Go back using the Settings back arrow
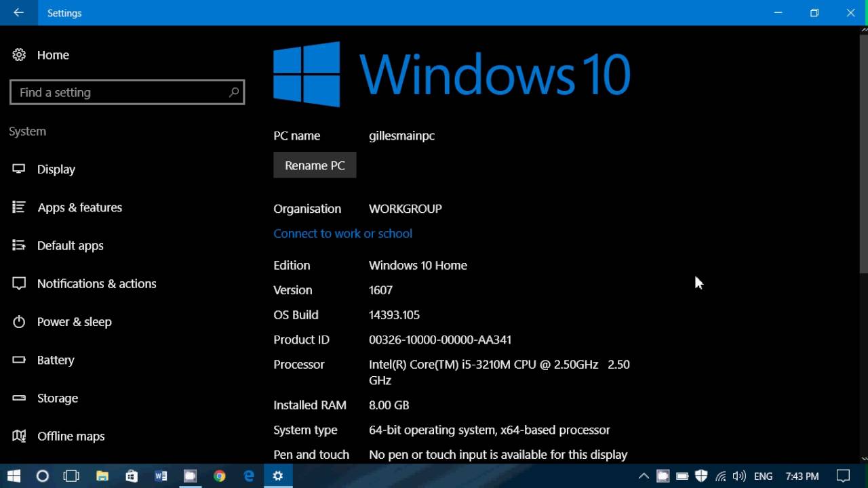The image size is (868, 488). pos(18,13)
